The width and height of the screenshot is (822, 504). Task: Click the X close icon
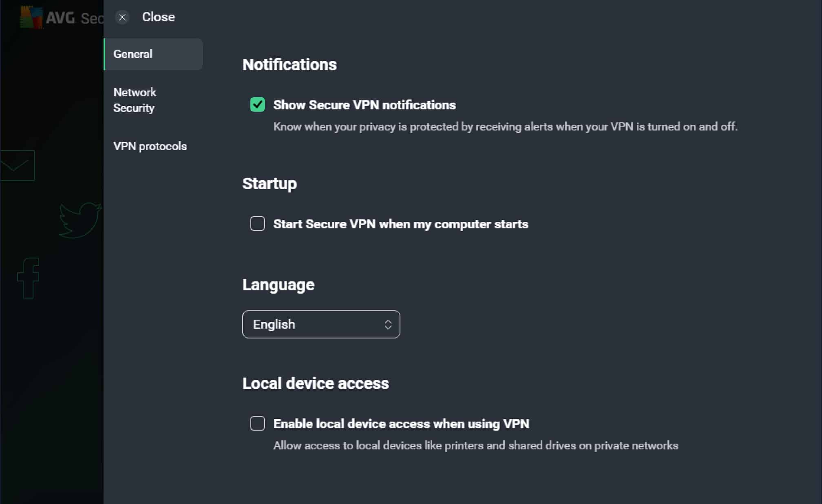122,17
